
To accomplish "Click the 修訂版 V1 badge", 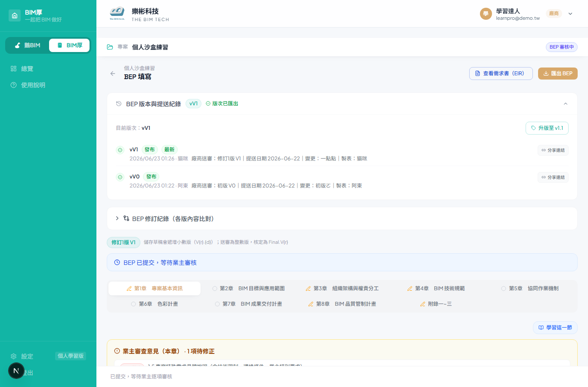I will point(123,243).
